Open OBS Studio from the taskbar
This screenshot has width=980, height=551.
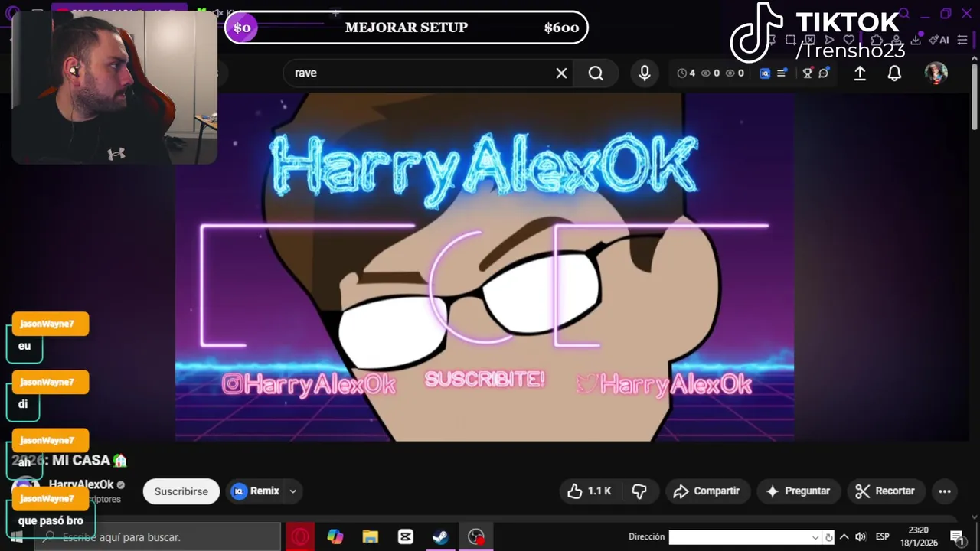pyautogui.click(x=476, y=537)
